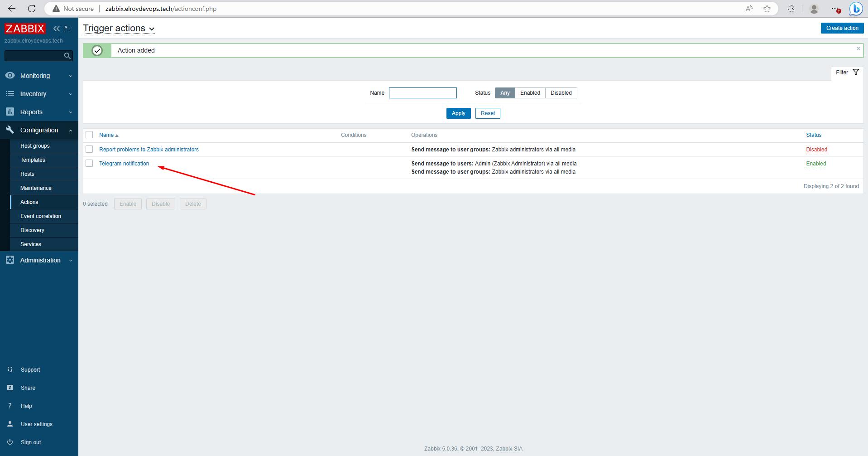This screenshot has width=868, height=456.
Task: Dismiss the Action added message
Action: coord(858,49)
